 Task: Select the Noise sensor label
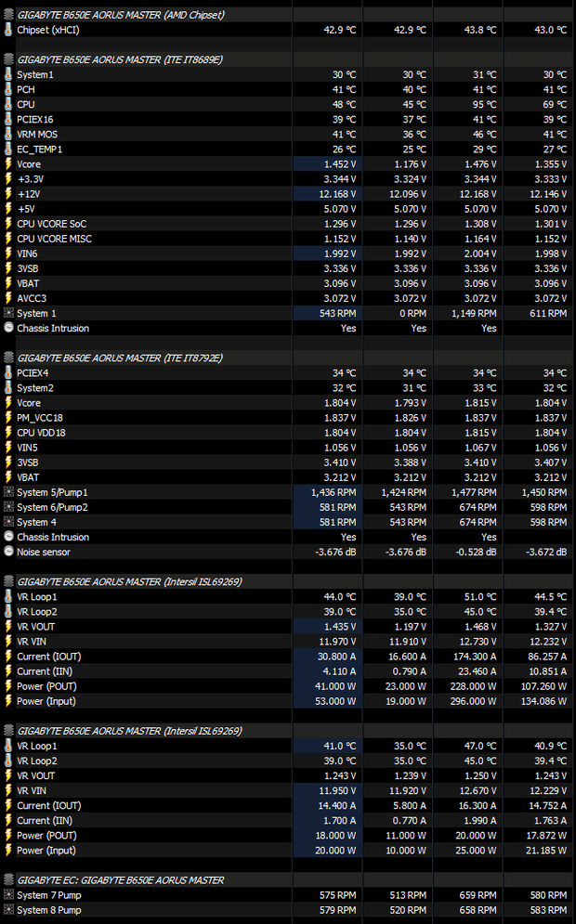(44, 552)
